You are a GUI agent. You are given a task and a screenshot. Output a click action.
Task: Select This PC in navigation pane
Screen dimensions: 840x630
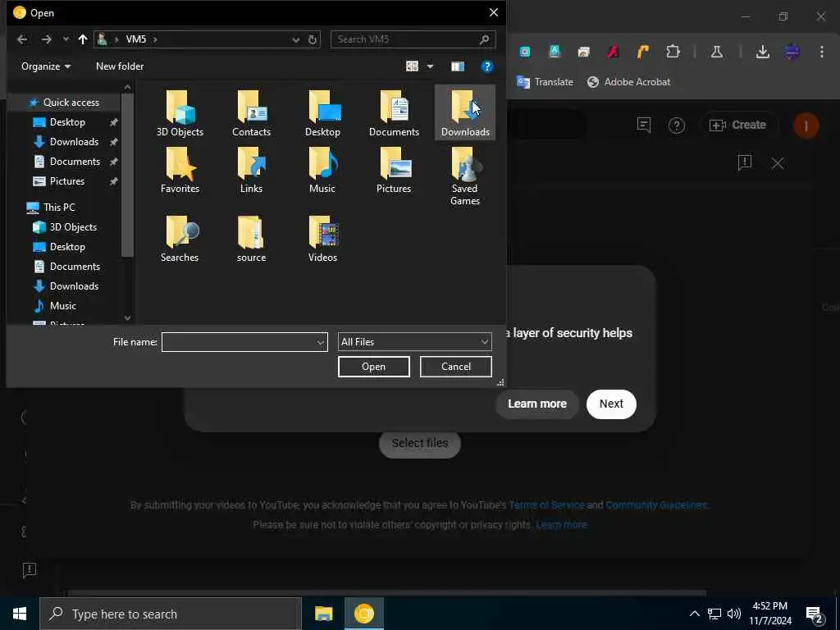click(x=59, y=208)
